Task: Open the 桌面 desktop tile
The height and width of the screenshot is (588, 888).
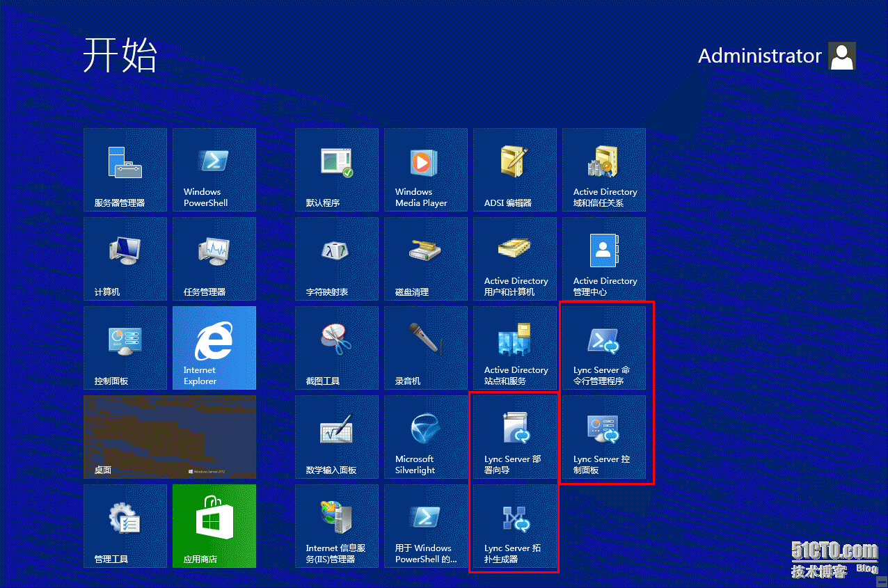Action: click(170, 437)
